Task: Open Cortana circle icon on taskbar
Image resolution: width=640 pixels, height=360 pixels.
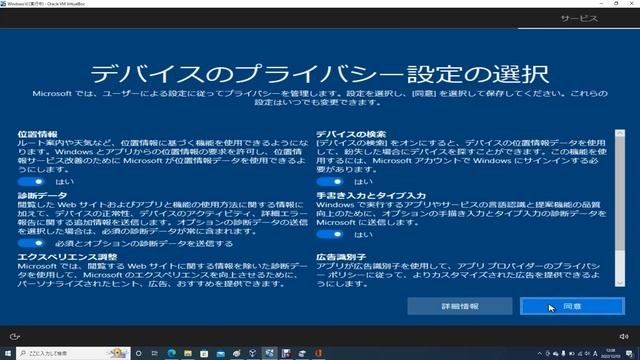Action: [x=139, y=353]
